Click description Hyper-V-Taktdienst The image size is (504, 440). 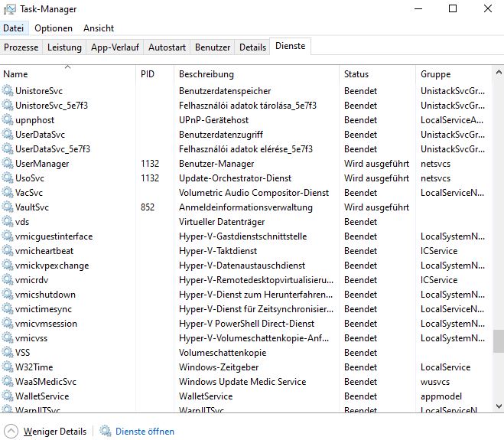coord(218,250)
